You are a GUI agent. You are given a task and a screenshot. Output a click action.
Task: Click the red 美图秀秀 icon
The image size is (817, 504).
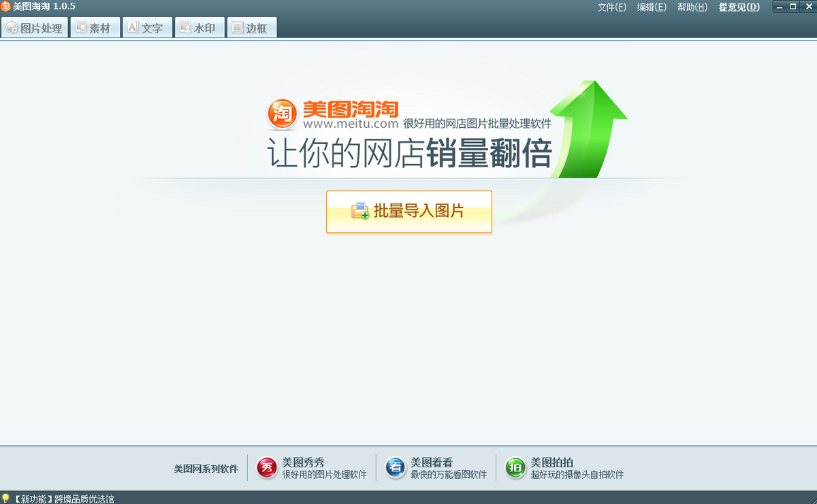267,467
